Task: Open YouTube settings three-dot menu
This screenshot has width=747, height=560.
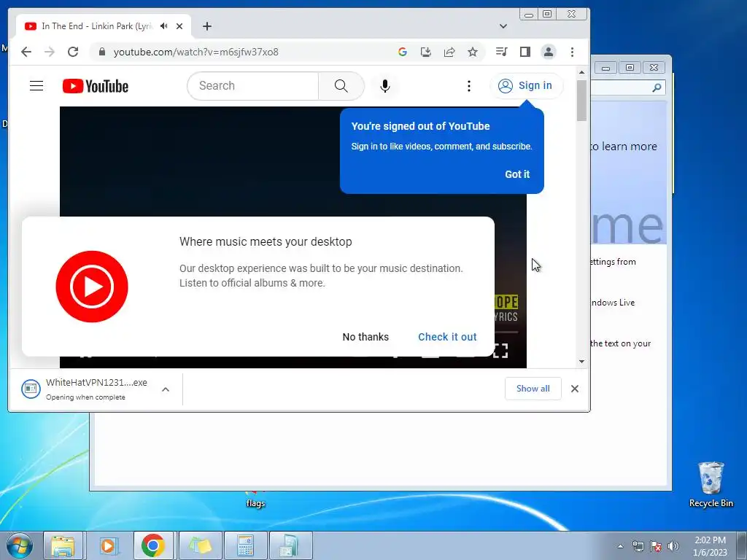Action: 469,86
